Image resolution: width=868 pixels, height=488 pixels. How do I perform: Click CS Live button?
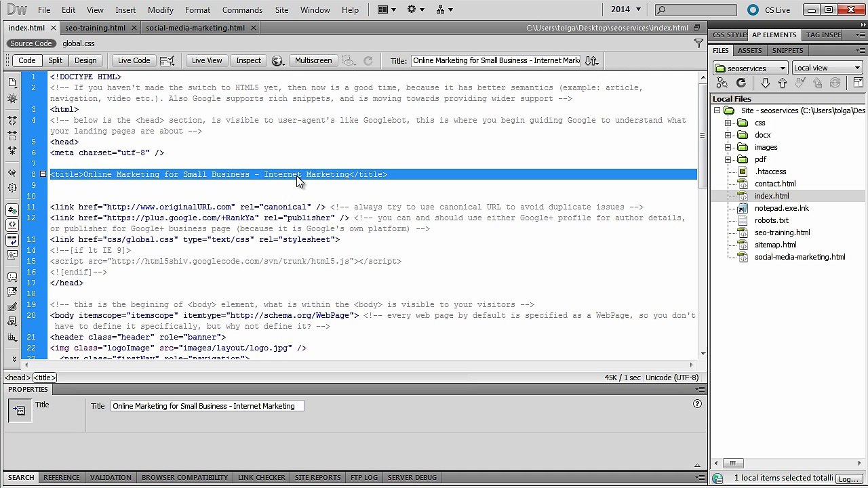(770, 9)
